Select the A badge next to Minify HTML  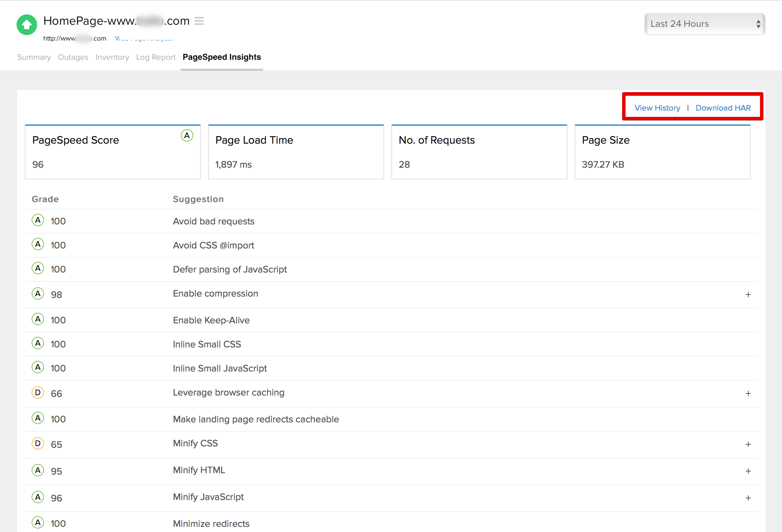point(38,470)
